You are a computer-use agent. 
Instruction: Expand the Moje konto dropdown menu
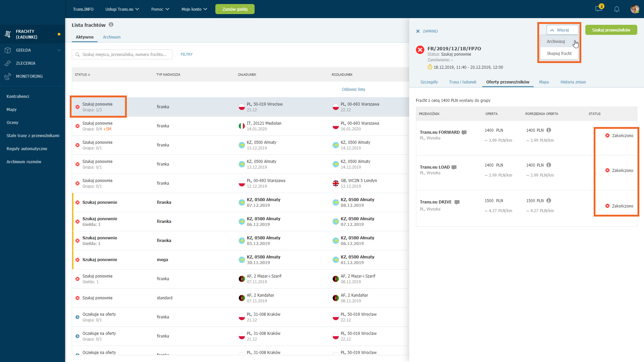tap(194, 9)
